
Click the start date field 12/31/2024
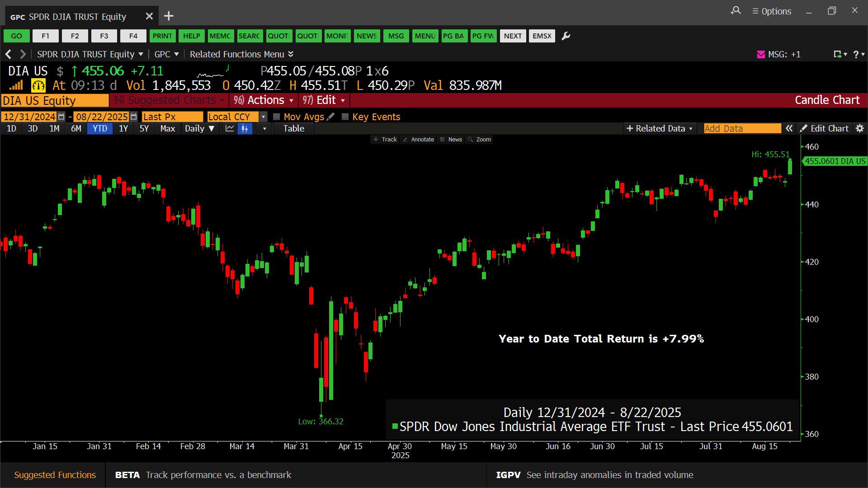pos(29,117)
